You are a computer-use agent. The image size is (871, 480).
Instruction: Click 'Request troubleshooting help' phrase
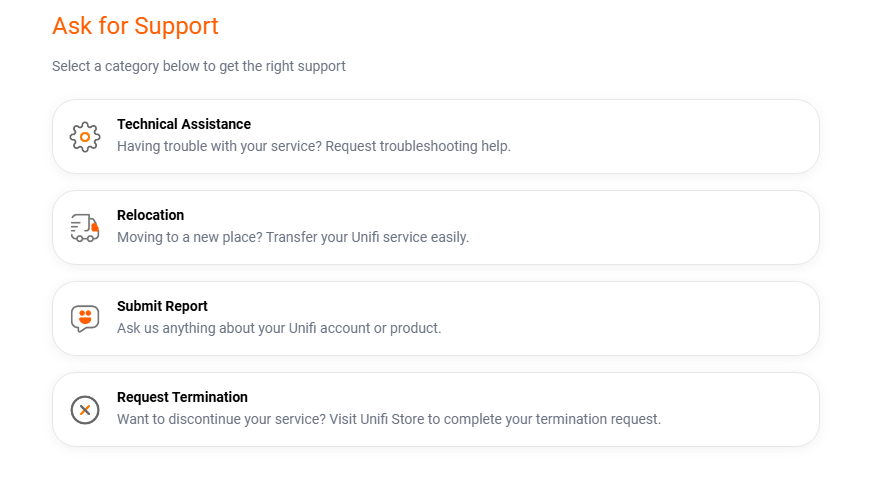click(418, 146)
